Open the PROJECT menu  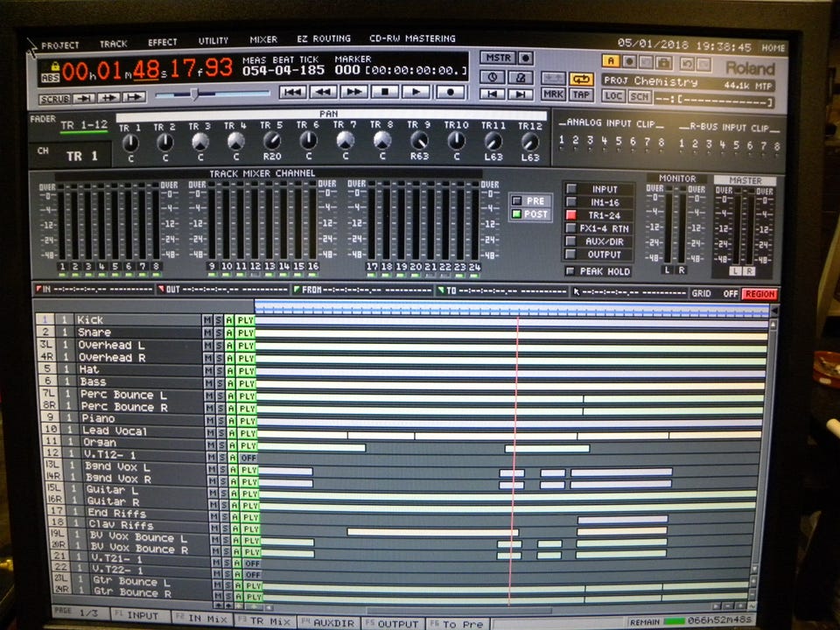tap(60, 45)
